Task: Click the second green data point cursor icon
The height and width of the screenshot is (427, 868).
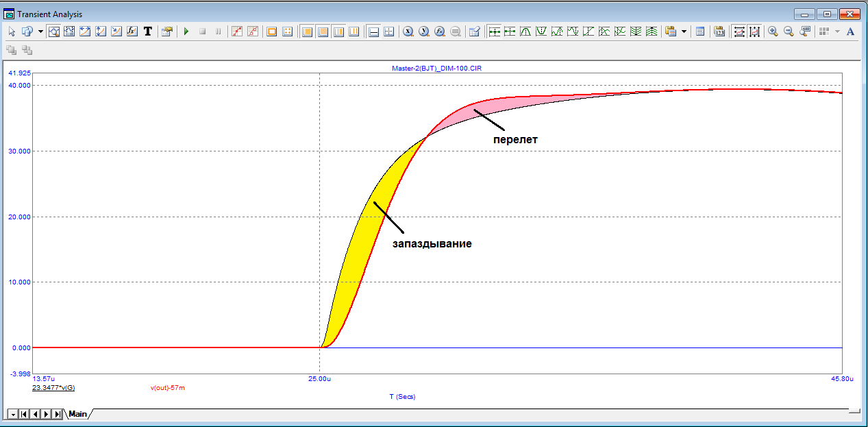Action: pyautogui.click(x=510, y=32)
